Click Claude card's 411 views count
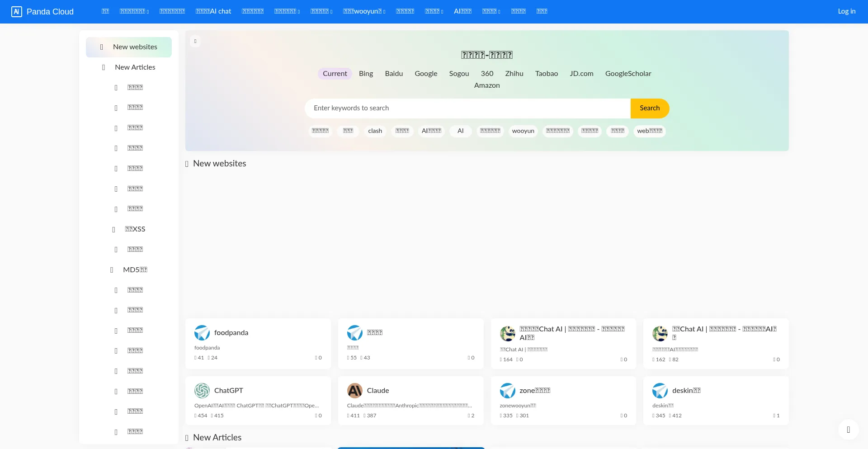This screenshot has height=449, width=868. [x=354, y=416]
